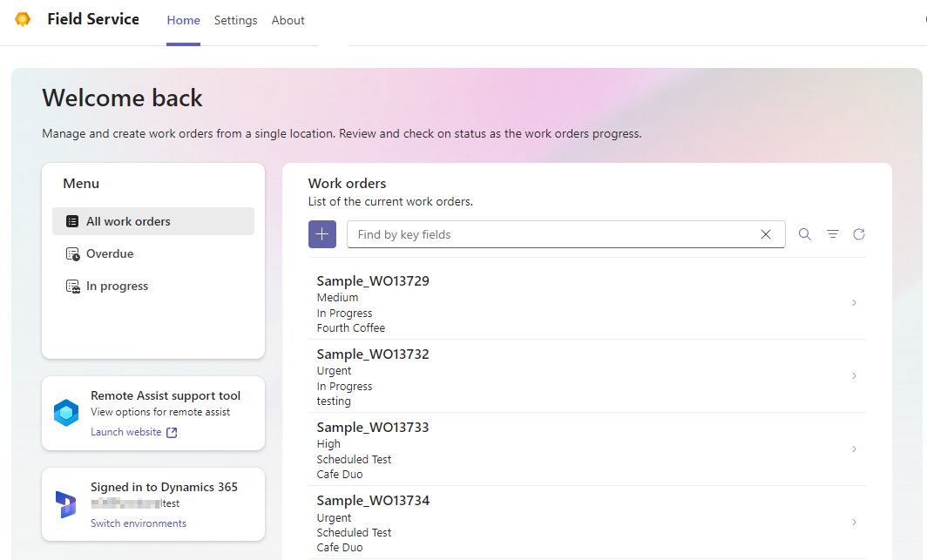Screen dimensions: 927x560
Task: Click the search magnifier icon
Action: click(805, 234)
